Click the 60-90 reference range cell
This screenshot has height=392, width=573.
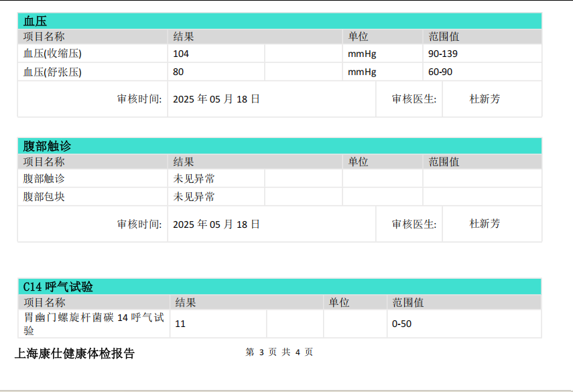point(440,72)
